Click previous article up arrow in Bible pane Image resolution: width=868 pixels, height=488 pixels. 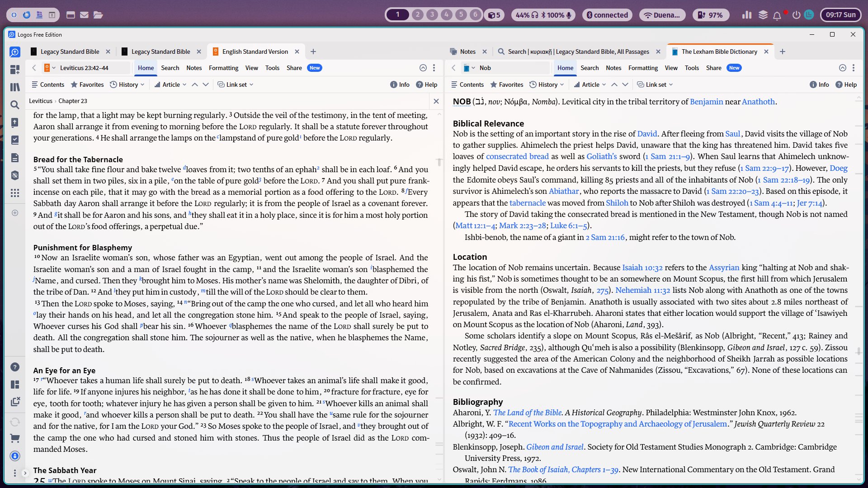(195, 84)
